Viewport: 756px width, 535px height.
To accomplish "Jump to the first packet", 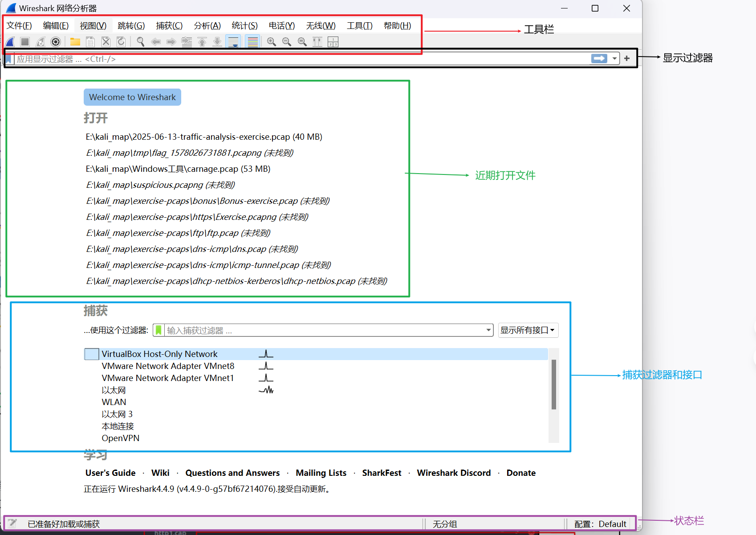I will 202,42.
